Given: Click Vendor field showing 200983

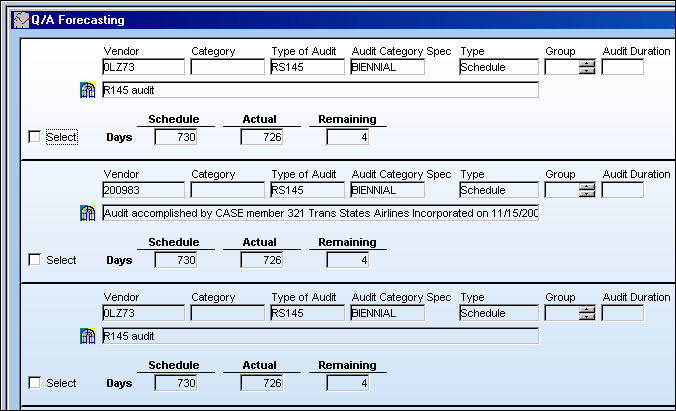Looking at the screenshot, I should point(144,190).
